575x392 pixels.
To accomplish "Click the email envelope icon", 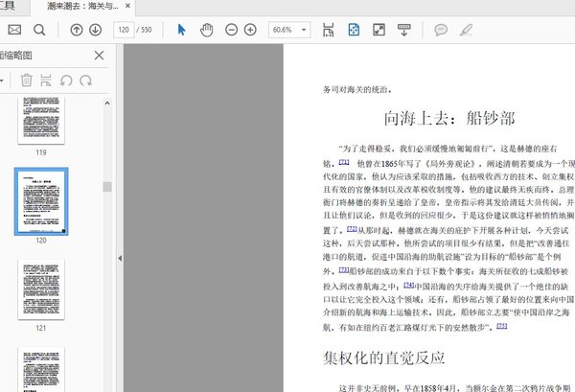I will (13, 30).
